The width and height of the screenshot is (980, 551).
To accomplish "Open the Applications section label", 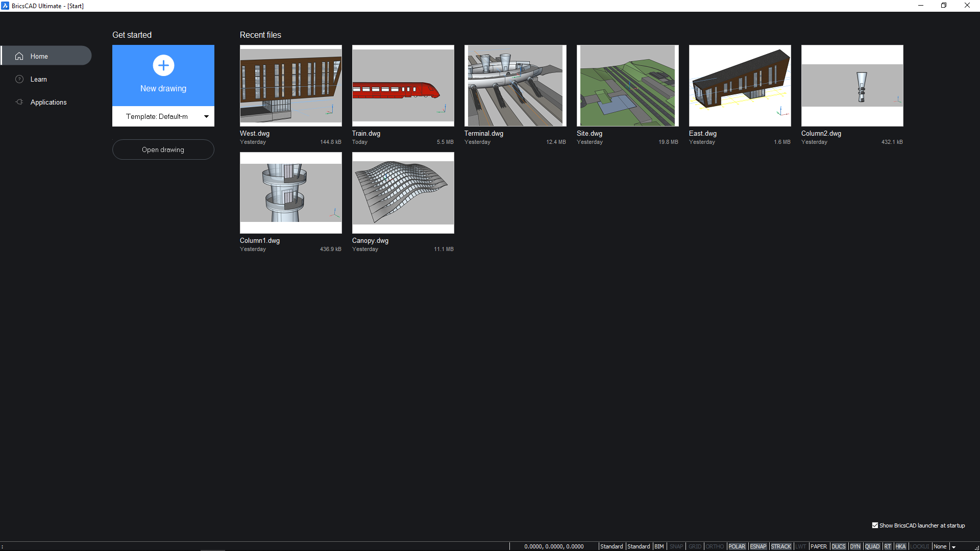I will click(x=48, y=102).
